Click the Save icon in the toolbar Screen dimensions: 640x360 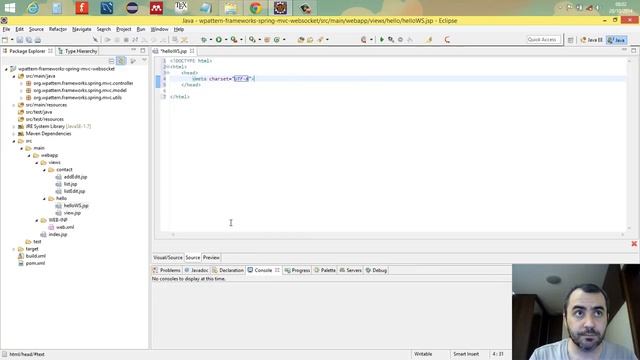coord(20,40)
